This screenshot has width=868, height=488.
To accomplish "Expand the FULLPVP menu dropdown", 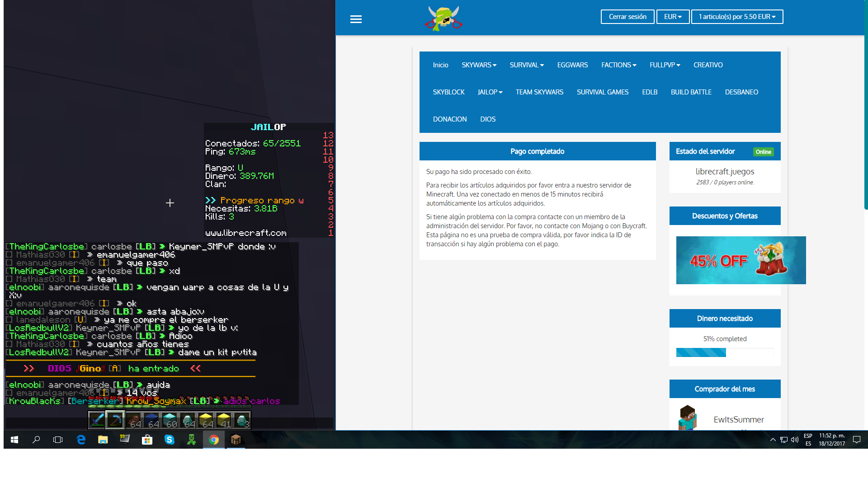I will tap(665, 65).
